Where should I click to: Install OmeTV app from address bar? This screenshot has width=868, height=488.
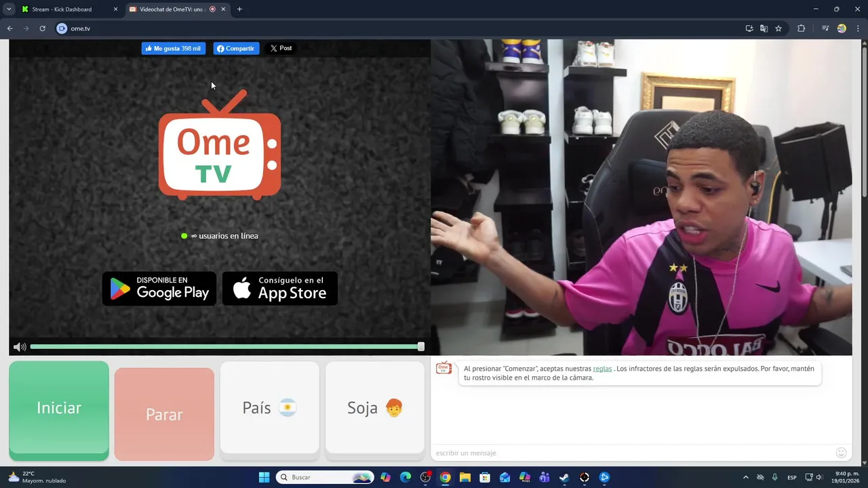pos(749,28)
